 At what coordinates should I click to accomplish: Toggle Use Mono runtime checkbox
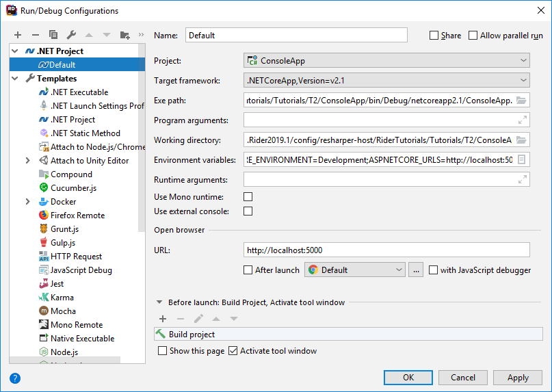point(248,196)
